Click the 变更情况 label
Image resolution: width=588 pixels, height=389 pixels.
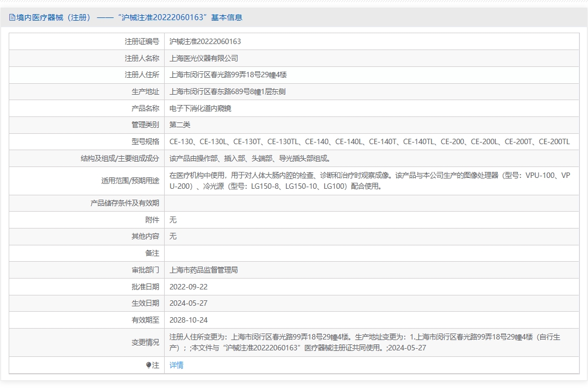pos(145,342)
